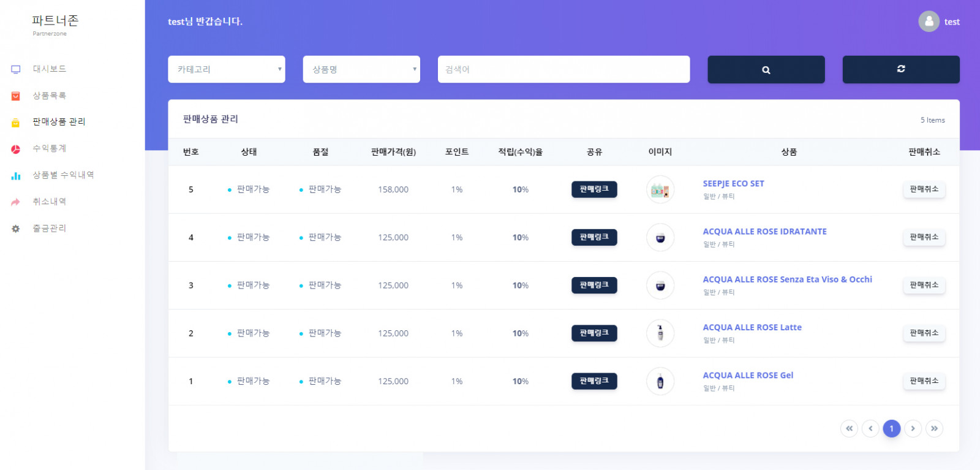This screenshot has height=470, width=980.
Task: Click the 대시보드 monitor icon in sidebar
Action: pyautogui.click(x=16, y=69)
